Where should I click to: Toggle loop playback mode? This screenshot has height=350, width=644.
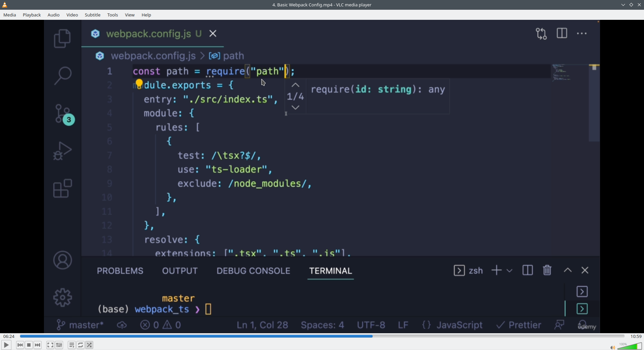click(x=81, y=345)
